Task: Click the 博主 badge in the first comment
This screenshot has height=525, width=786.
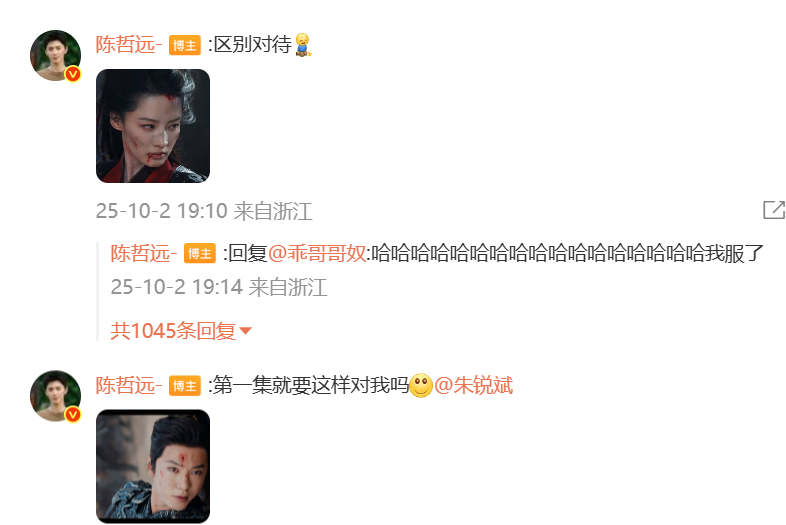Action: tap(184, 45)
